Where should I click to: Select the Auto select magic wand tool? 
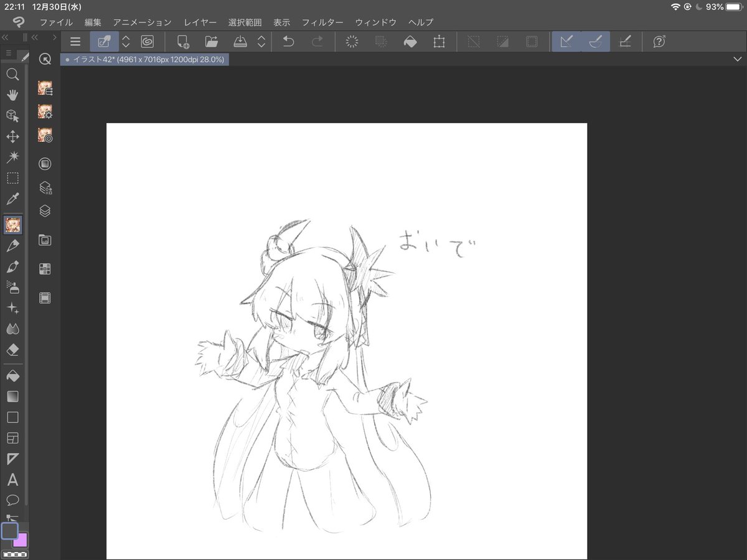point(12,157)
